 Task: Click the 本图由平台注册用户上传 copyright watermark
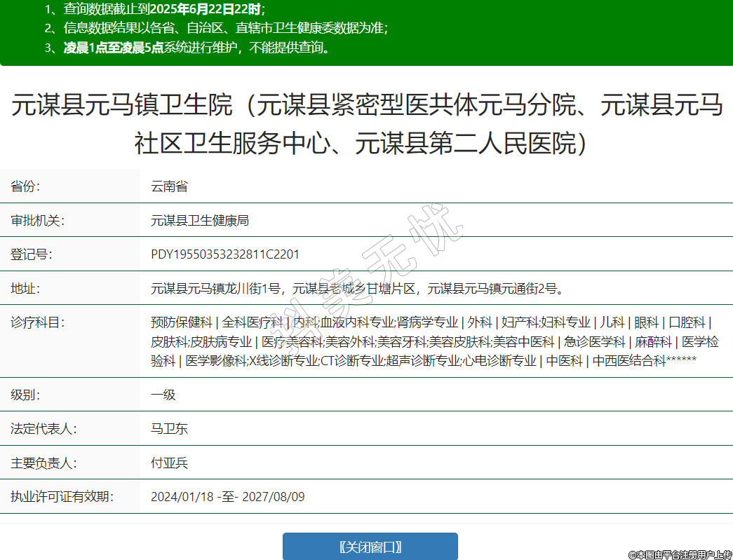(678, 554)
